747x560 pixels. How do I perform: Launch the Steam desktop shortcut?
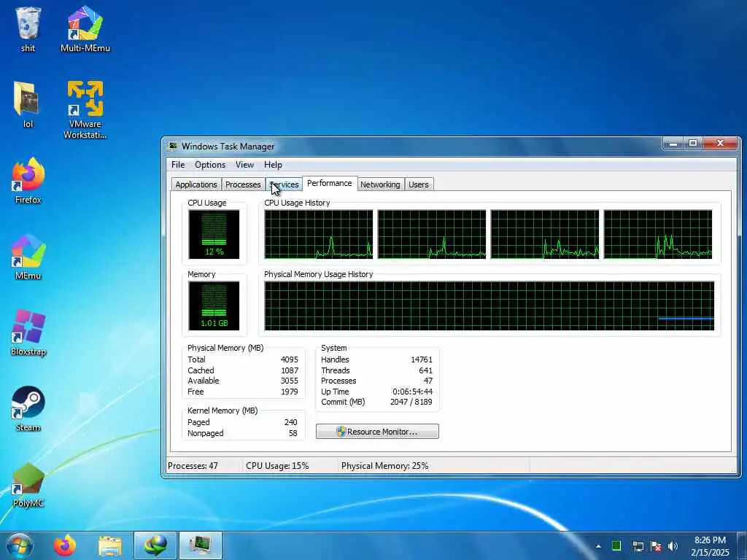[28, 408]
